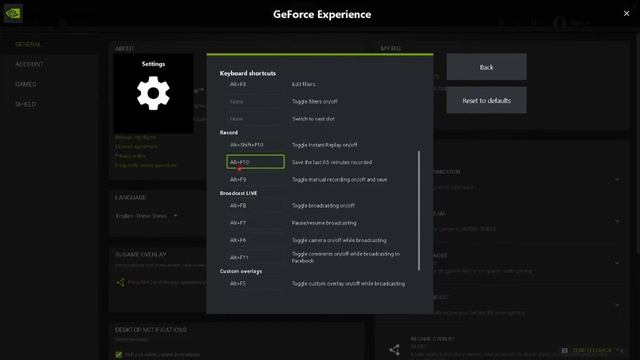Click the Settings gear tile

pyautogui.click(x=153, y=93)
